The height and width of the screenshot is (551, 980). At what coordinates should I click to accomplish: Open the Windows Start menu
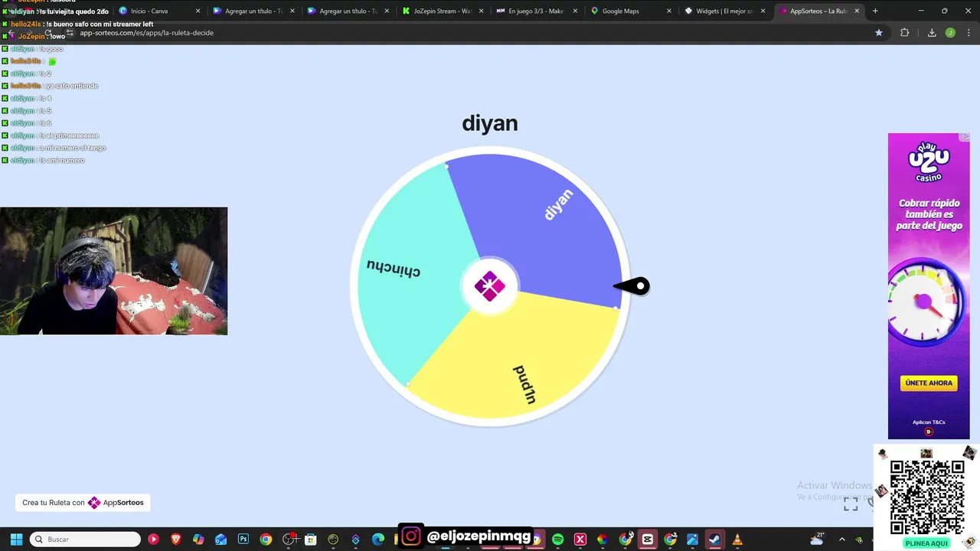16,540
